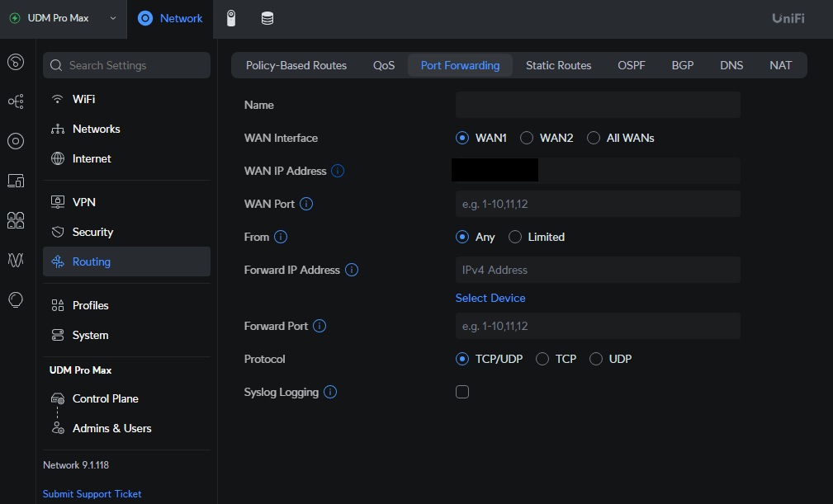833x504 pixels.
Task: Click the info icon next to Forward Port
Action: (x=319, y=327)
